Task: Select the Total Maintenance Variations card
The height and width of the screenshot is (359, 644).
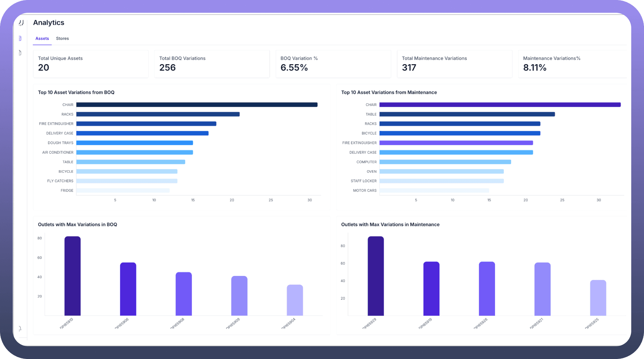Action: point(454,64)
